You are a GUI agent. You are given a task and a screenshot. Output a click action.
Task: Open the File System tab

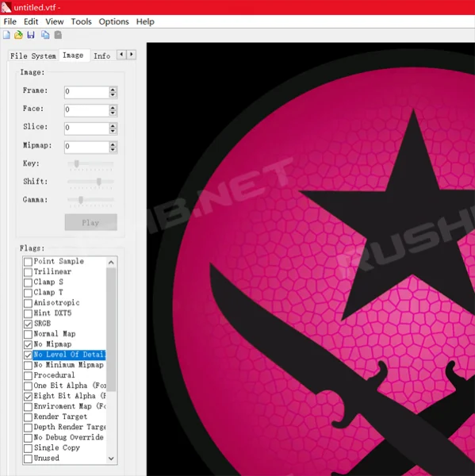pos(33,56)
